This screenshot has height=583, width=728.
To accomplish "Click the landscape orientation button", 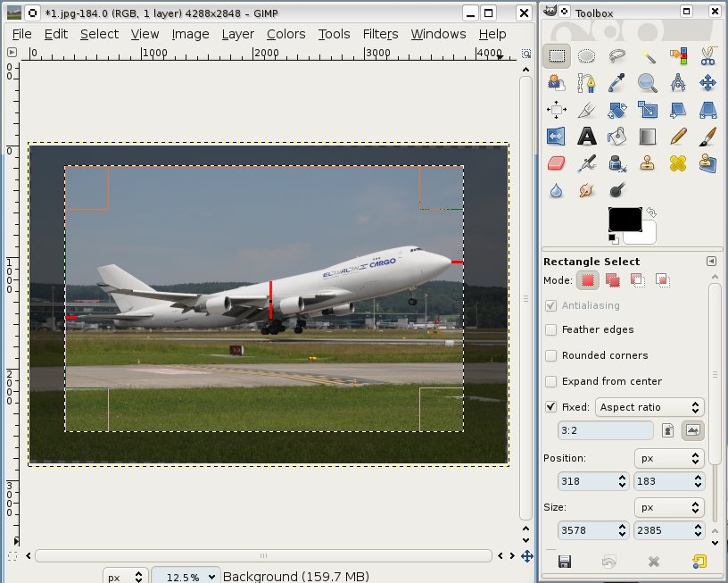I will (x=691, y=430).
